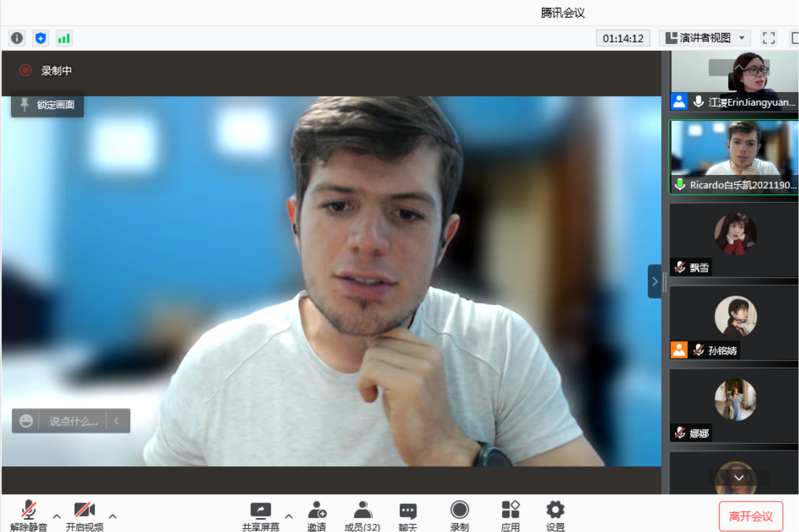Open the Invite (邀请) icon

coord(316,514)
